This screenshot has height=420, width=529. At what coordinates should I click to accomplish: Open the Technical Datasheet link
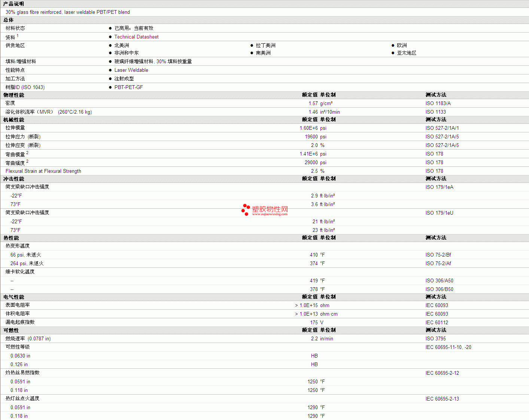(x=136, y=37)
